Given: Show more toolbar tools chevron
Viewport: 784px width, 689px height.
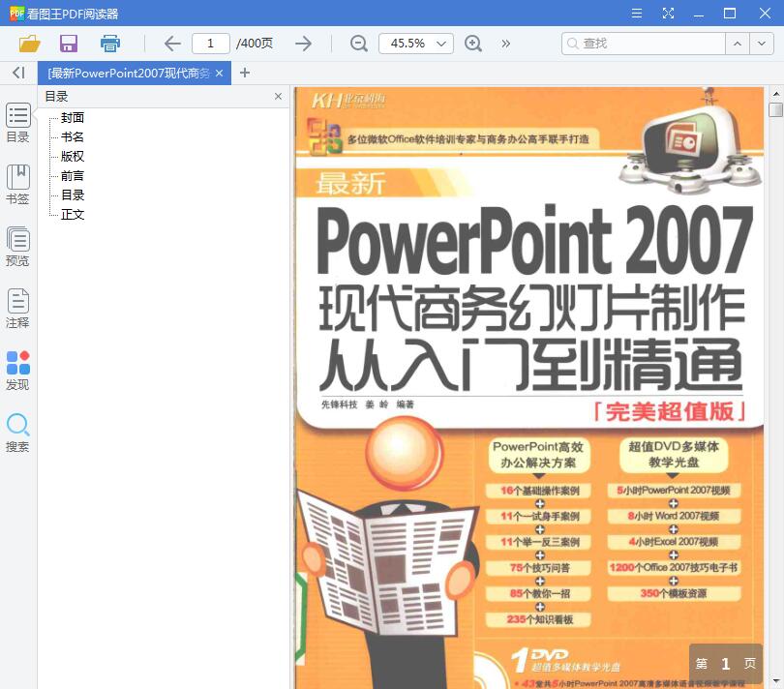Looking at the screenshot, I should click(506, 44).
